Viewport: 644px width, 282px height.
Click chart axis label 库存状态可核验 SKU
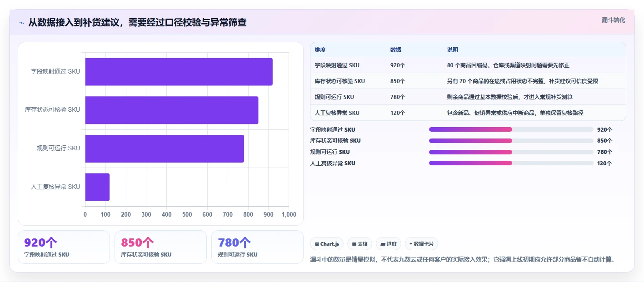53,109
